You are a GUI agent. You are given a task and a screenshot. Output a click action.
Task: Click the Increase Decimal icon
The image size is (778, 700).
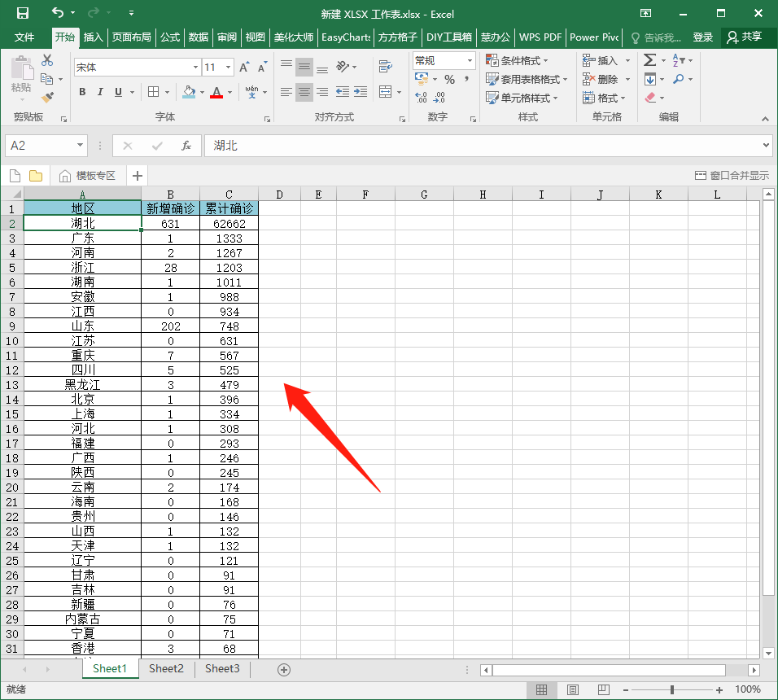tap(421, 98)
